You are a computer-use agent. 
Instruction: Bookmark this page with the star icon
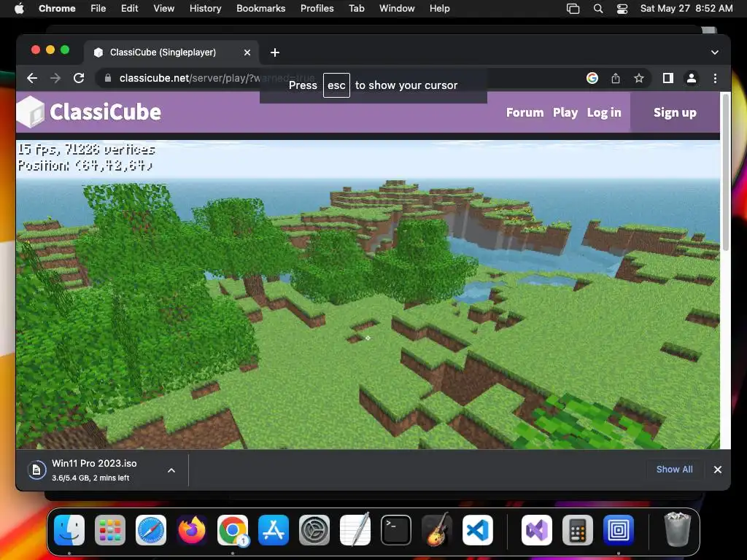pyautogui.click(x=639, y=78)
